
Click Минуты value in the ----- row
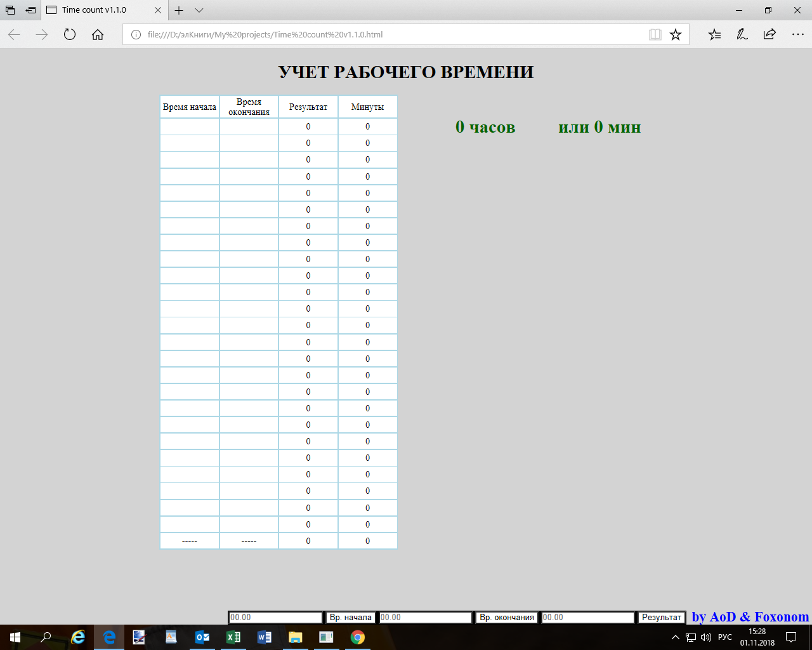coord(368,541)
